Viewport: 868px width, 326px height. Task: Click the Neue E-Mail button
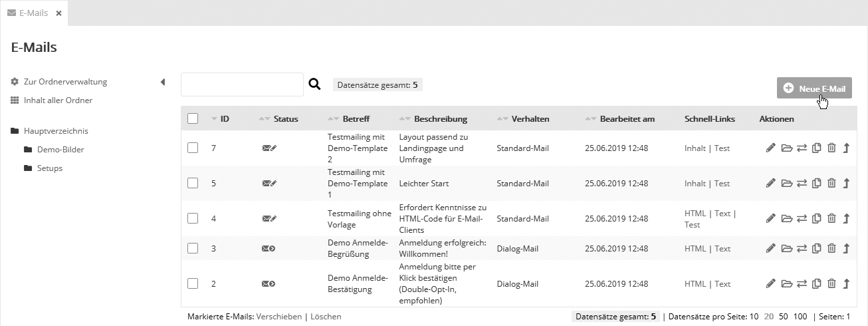(x=814, y=88)
